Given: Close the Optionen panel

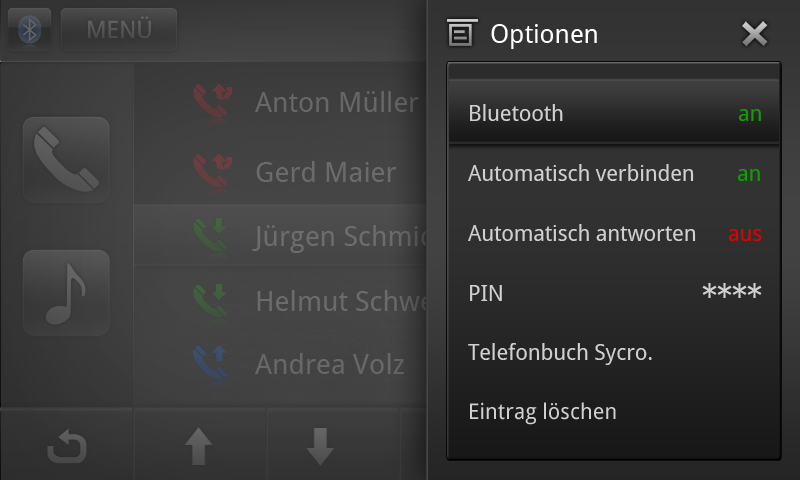Looking at the screenshot, I should click(754, 34).
